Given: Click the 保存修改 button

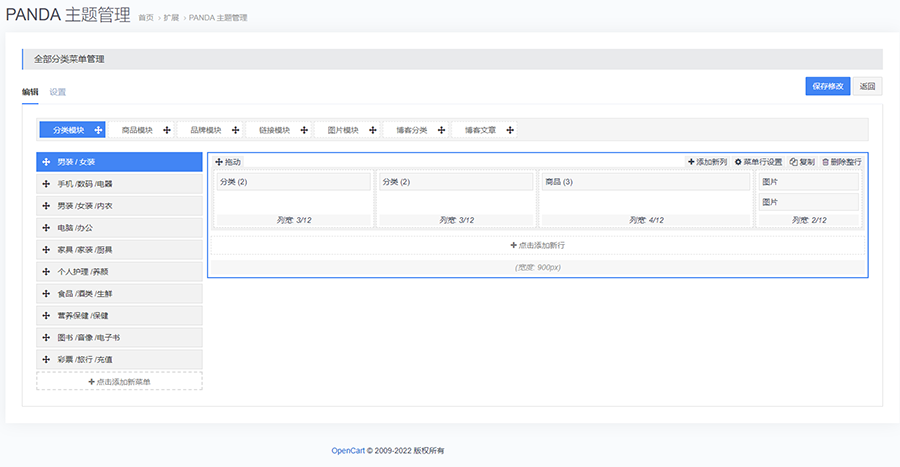Looking at the screenshot, I should pyautogui.click(x=828, y=86).
